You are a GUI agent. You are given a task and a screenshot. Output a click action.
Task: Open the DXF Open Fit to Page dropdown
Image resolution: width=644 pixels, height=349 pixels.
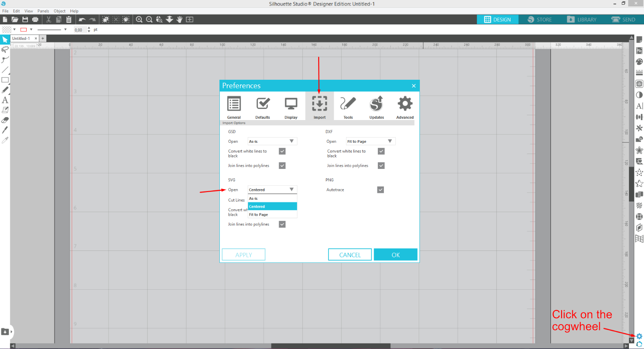click(x=371, y=141)
